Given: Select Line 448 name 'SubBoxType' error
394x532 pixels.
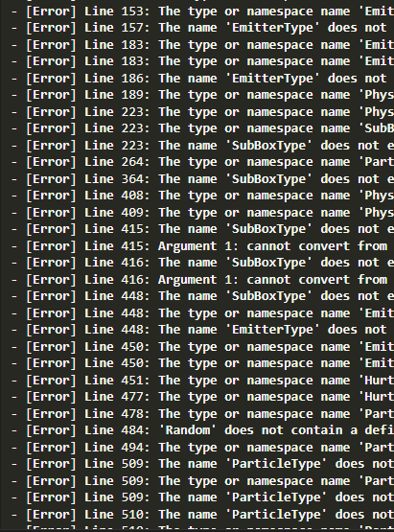Looking at the screenshot, I should pos(202,296).
